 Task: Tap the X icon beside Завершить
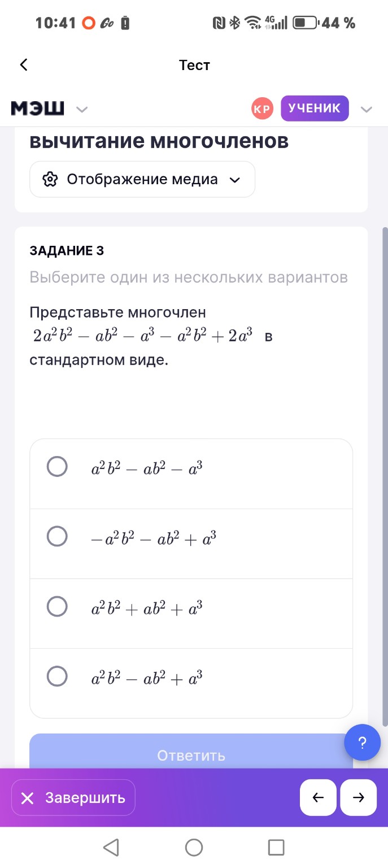pos(27,797)
